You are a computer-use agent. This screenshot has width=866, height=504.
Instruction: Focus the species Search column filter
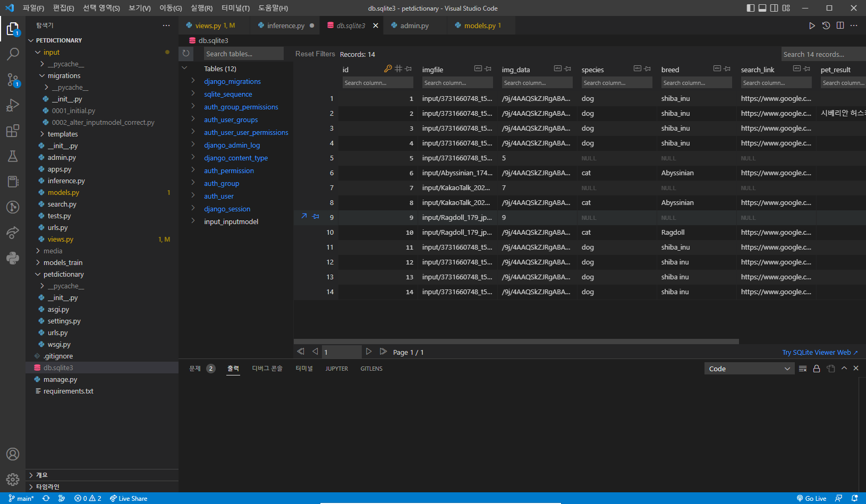point(617,83)
